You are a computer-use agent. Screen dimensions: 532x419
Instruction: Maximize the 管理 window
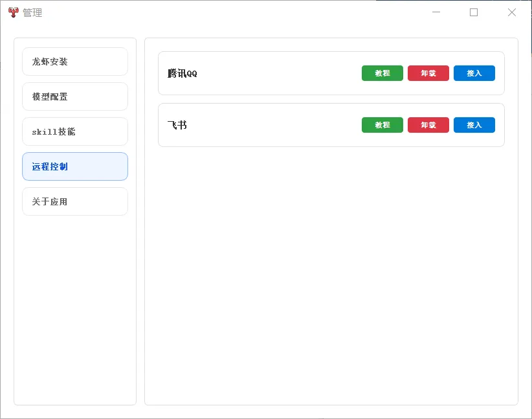[x=474, y=12]
